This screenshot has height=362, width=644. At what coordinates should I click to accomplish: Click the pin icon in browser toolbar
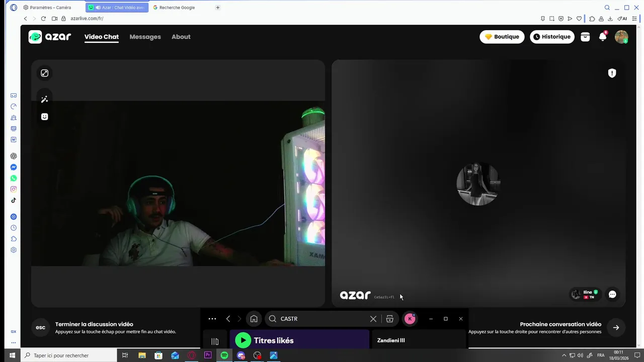[542, 19]
